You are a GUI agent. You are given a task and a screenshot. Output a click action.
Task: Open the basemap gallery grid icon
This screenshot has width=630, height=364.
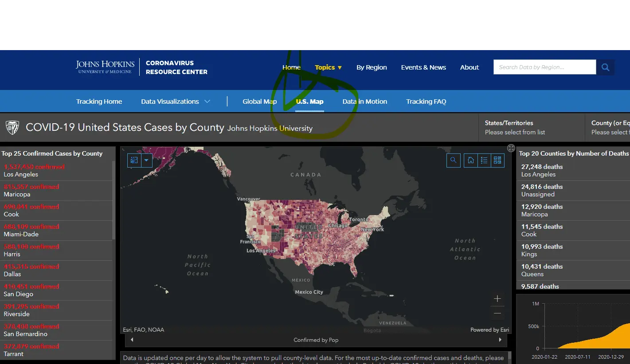[x=497, y=160]
